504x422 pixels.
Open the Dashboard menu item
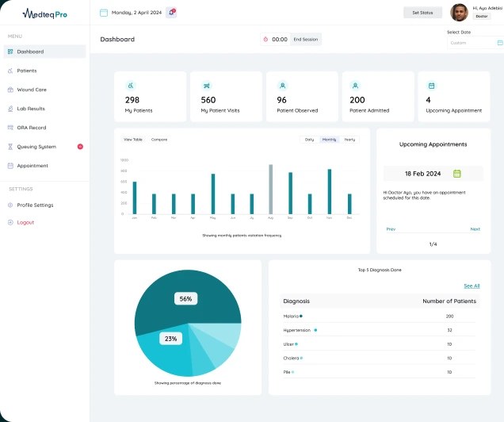(x=44, y=52)
